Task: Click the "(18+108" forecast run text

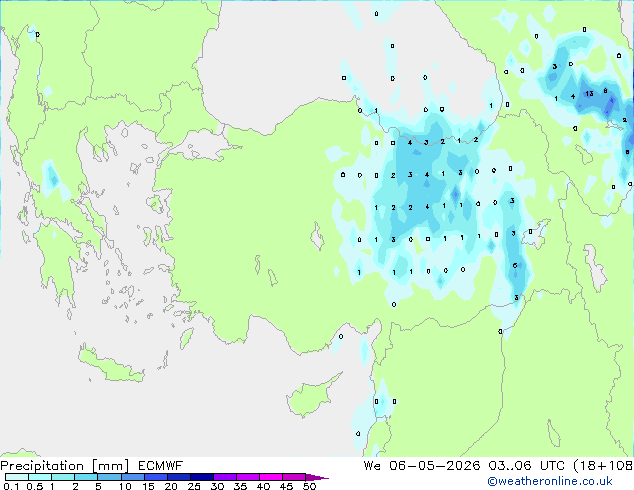Action: click(603, 466)
